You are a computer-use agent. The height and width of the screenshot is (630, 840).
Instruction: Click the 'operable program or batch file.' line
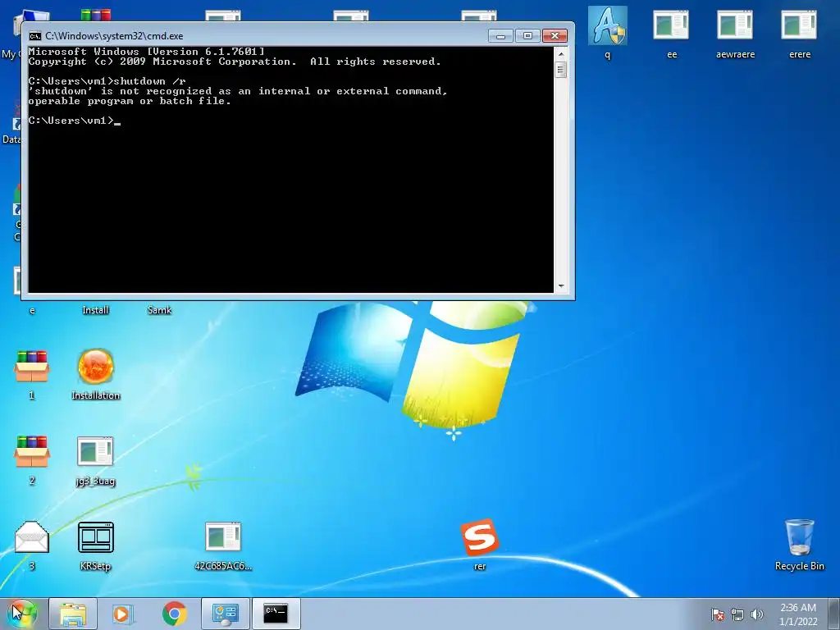pos(130,101)
